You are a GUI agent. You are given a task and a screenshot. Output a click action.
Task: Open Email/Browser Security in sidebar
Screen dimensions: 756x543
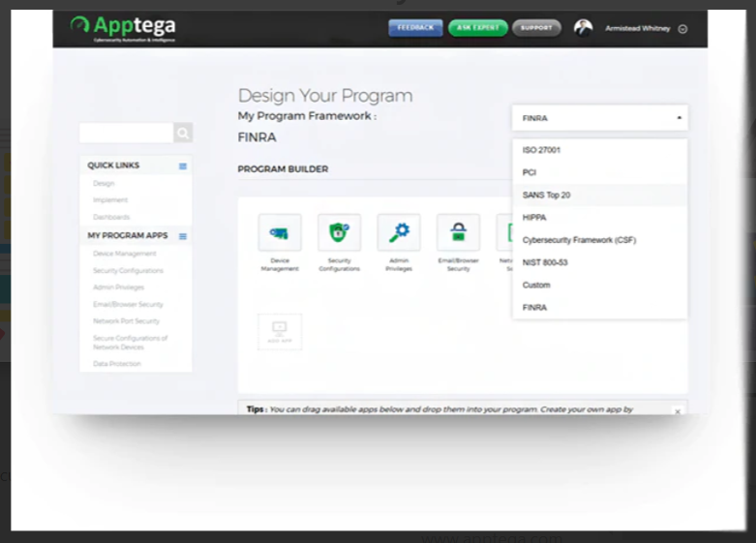click(x=128, y=304)
